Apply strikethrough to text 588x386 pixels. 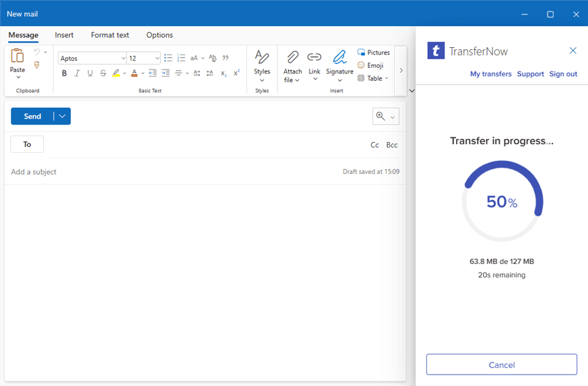point(103,73)
